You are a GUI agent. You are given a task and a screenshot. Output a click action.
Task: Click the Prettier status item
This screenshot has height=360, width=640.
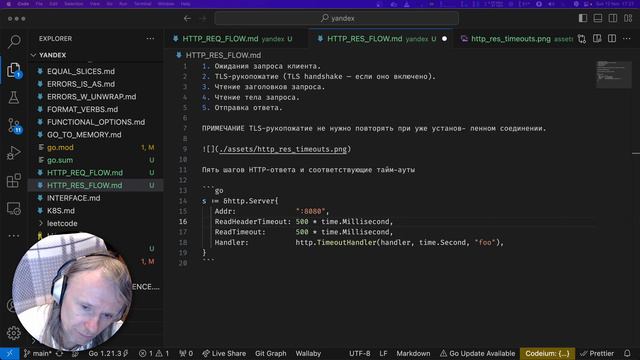click(x=597, y=353)
